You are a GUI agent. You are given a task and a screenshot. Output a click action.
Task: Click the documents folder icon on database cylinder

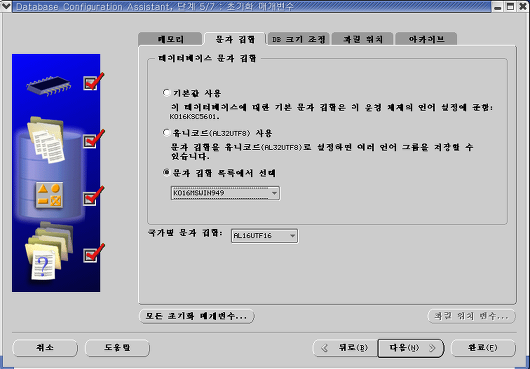(46, 140)
